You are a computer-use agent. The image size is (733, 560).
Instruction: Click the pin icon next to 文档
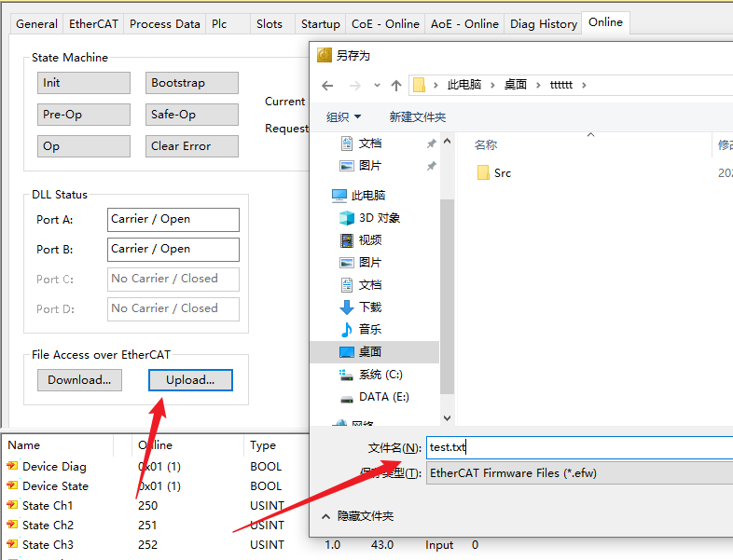click(431, 143)
